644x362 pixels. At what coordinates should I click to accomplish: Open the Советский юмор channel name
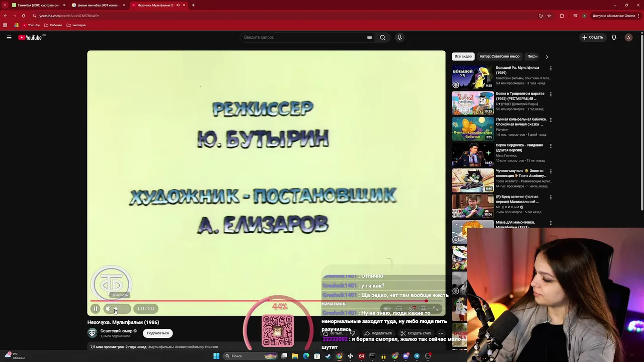coord(116,331)
